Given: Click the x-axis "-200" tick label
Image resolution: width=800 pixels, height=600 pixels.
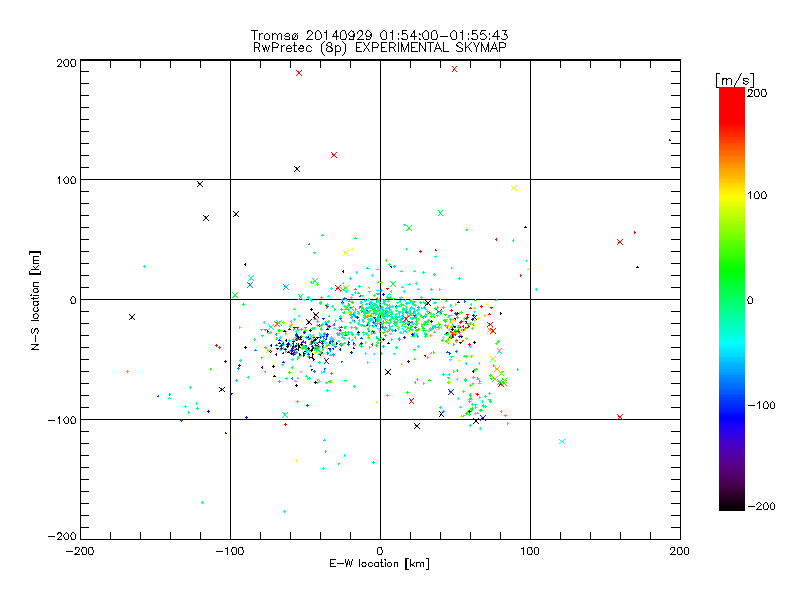Looking at the screenshot, I should [80, 551].
